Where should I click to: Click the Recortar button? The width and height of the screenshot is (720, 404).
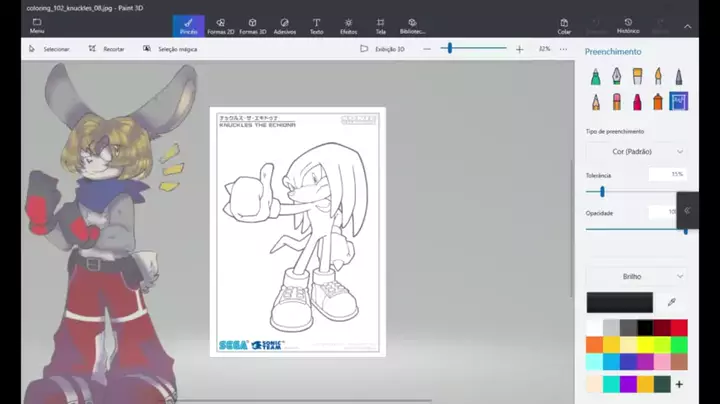tap(107, 49)
